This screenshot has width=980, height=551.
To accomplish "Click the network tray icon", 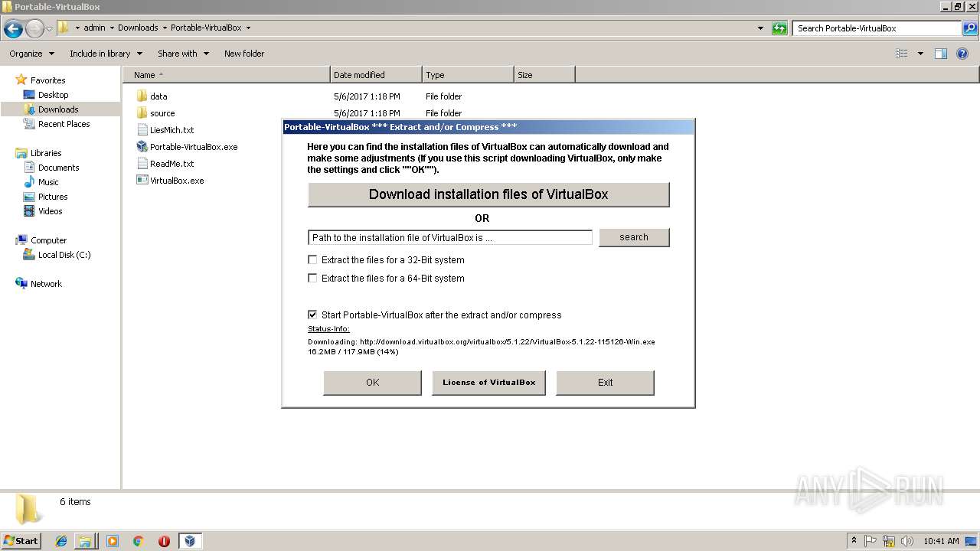I will [x=889, y=541].
